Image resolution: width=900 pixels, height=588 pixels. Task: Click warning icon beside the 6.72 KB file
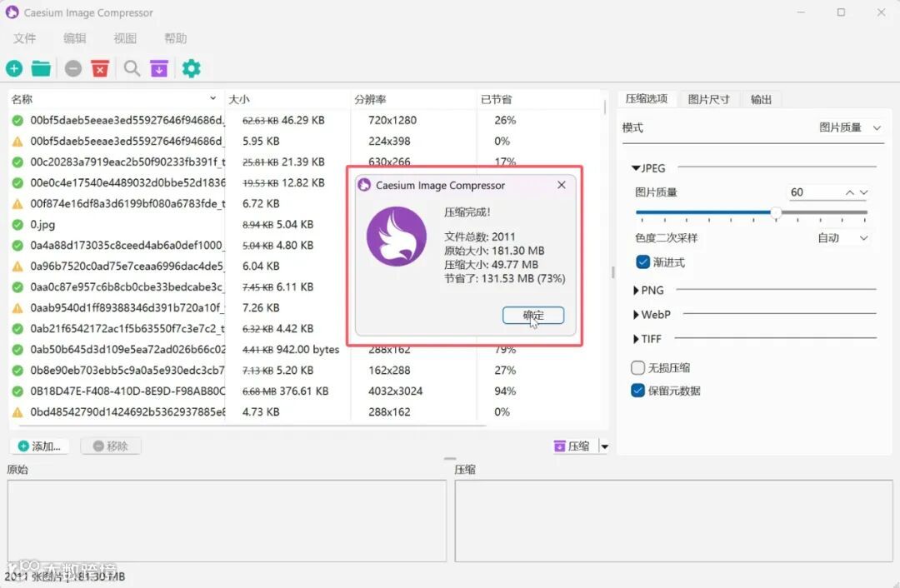point(17,204)
